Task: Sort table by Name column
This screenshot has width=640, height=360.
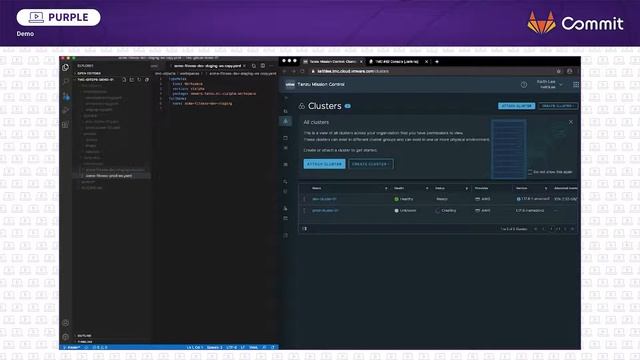Action: pos(316,188)
